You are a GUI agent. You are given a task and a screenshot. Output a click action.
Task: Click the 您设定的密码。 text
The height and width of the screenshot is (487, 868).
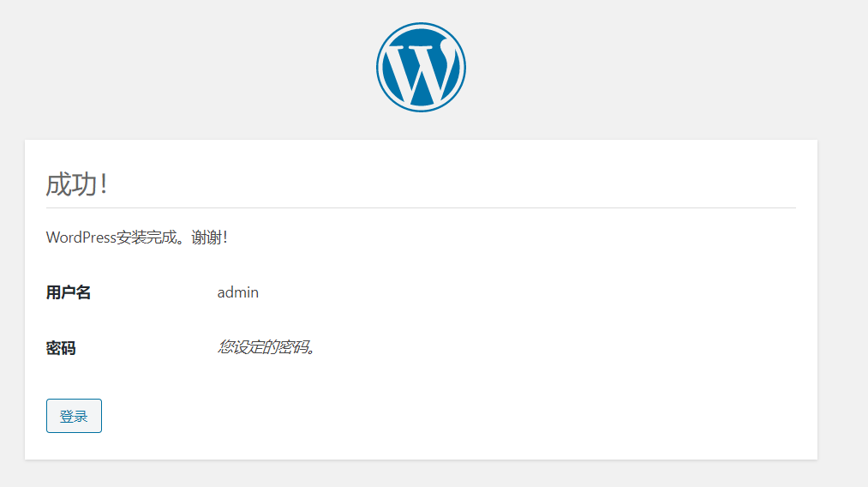pos(266,347)
